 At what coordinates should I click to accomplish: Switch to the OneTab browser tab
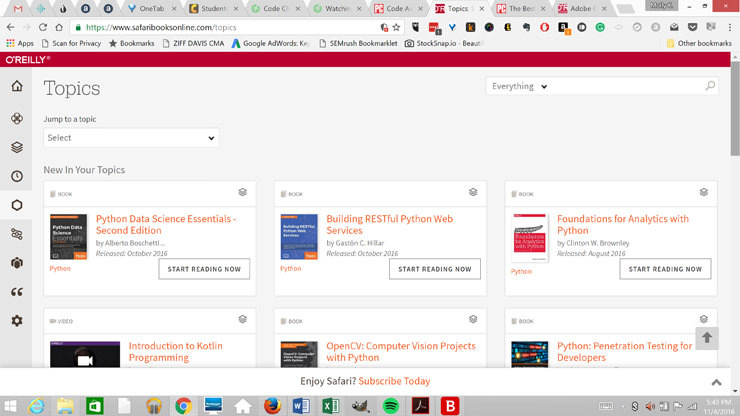tap(152, 8)
